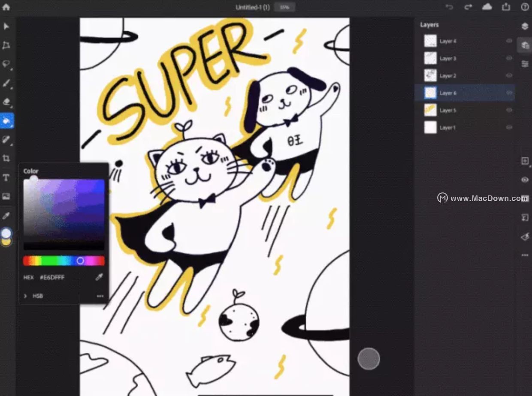
Task: Click the Layer 5 thumbnail
Action: click(430, 110)
